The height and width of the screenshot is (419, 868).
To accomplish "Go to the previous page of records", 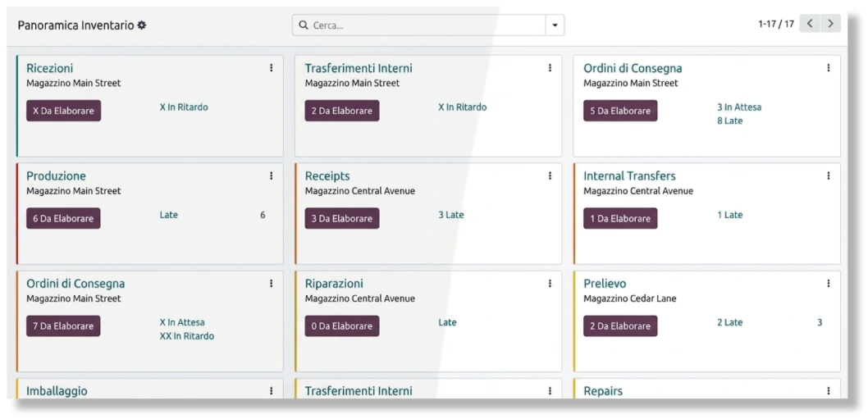I will (x=810, y=24).
